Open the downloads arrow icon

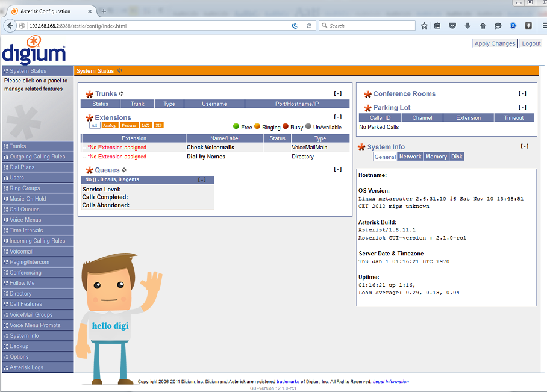click(468, 26)
